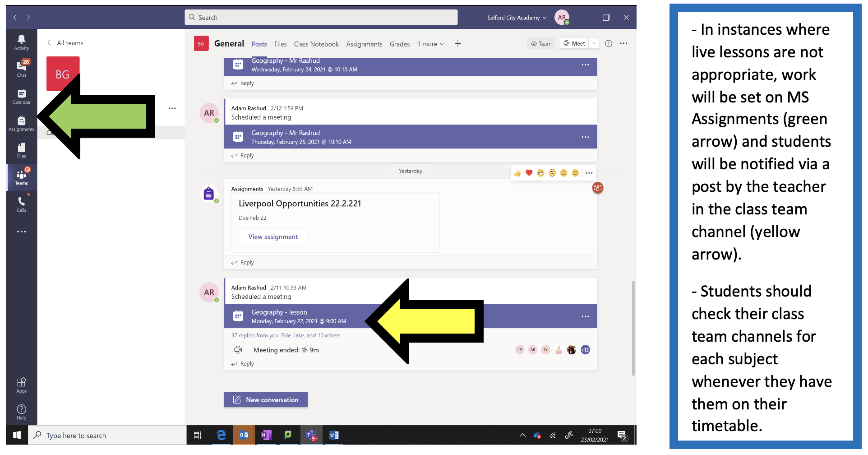Open team options ellipsis in teams panel
Viewport: 868px width, 455px height.
[x=172, y=108]
